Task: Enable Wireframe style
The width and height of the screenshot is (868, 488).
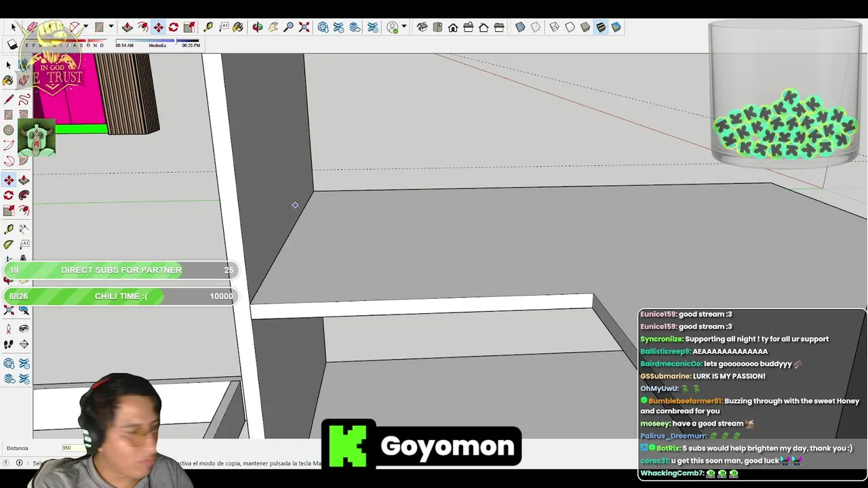Action: coord(554,27)
